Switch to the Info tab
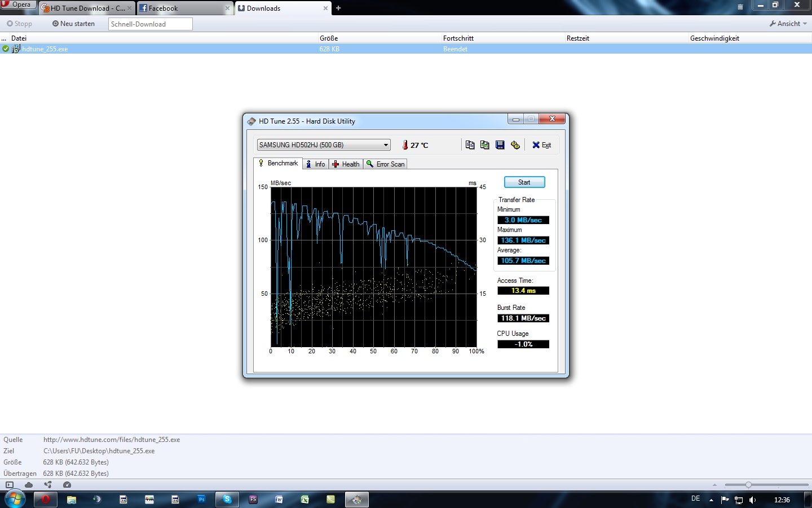The image size is (812, 508). (316, 164)
